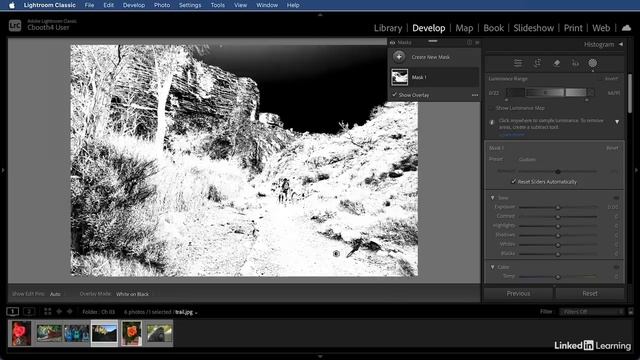The image size is (640, 360).
Task: Click the luminance eyedropper sampler icon
Action: point(492,122)
